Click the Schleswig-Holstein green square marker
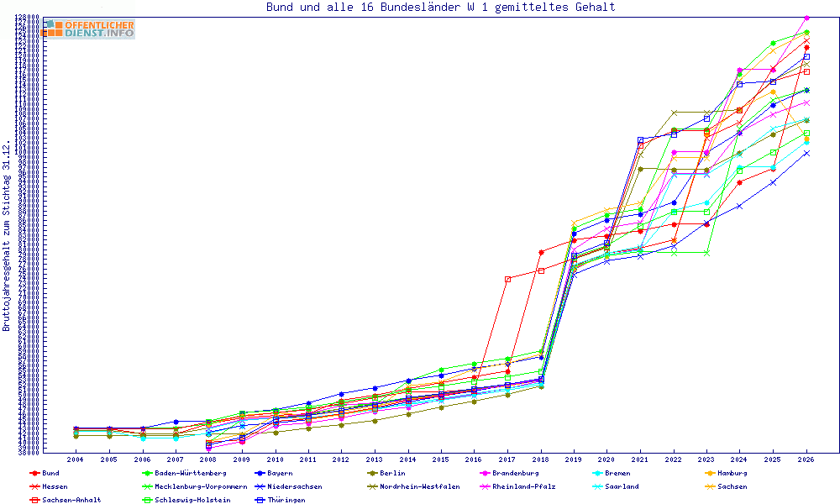 (147, 501)
